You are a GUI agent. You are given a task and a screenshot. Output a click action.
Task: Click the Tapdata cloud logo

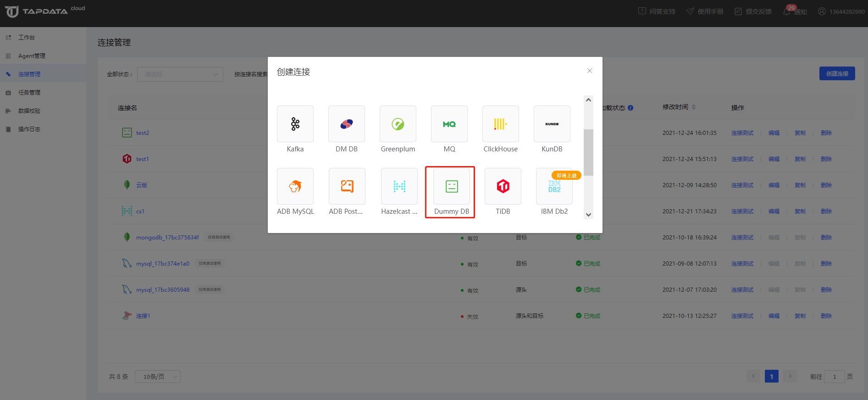click(x=45, y=11)
